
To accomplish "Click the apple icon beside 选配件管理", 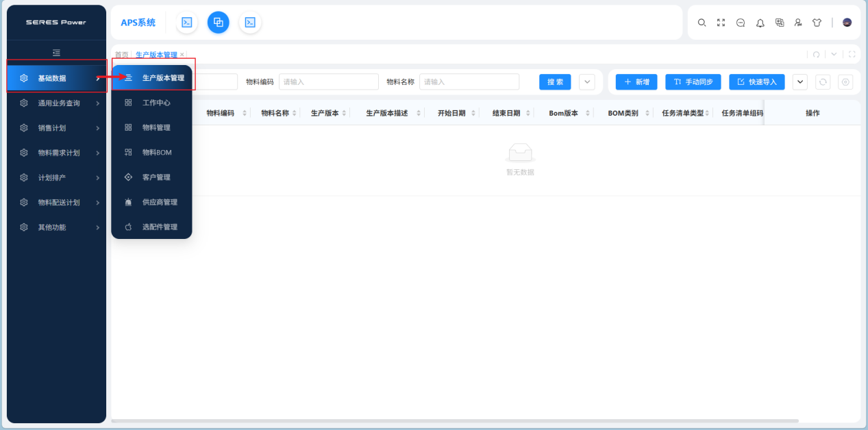I will [x=128, y=227].
